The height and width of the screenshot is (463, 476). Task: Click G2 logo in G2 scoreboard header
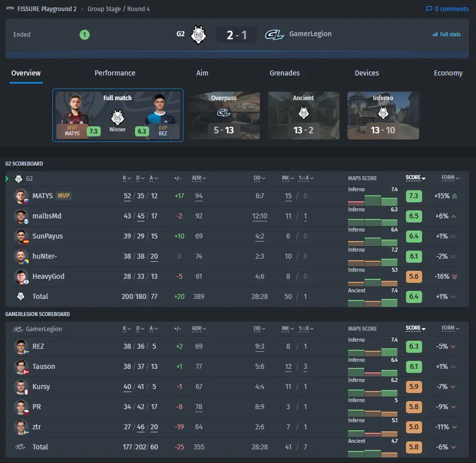click(19, 178)
